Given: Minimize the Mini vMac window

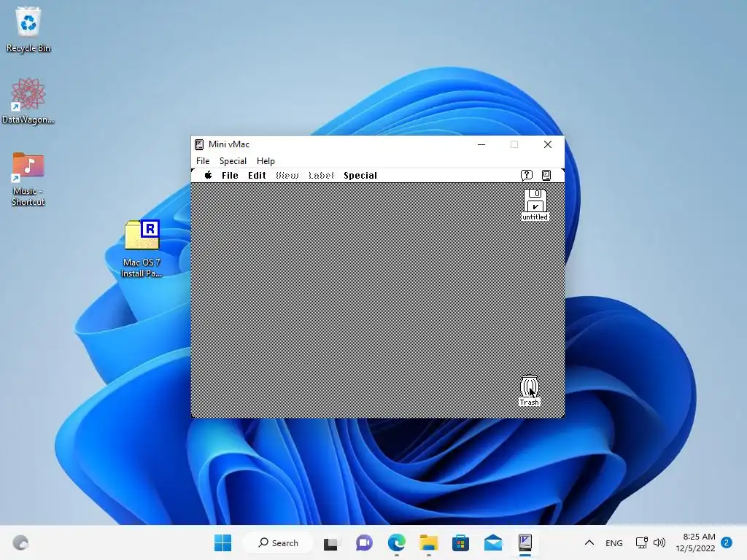Looking at the screenshot, I should [481, 144].
